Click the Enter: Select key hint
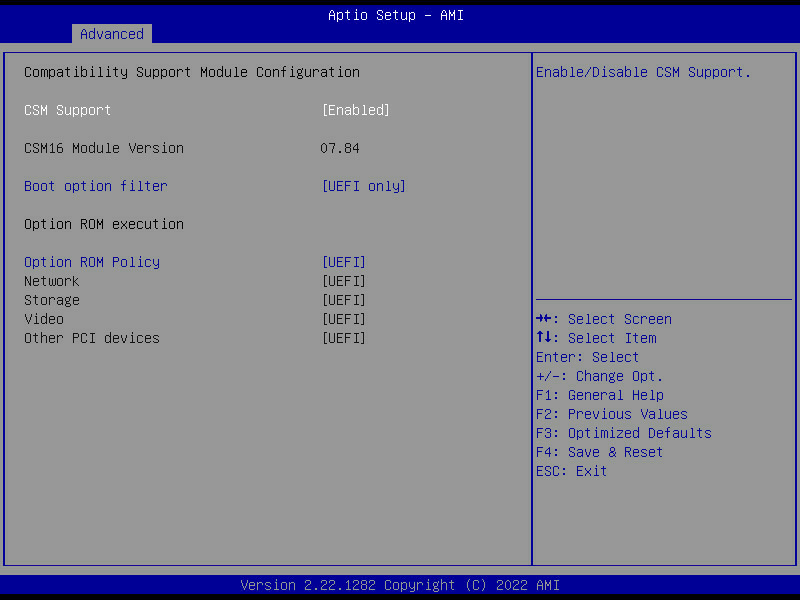The height and width of the screenshot is (600, 800). (x=587, y=357)
